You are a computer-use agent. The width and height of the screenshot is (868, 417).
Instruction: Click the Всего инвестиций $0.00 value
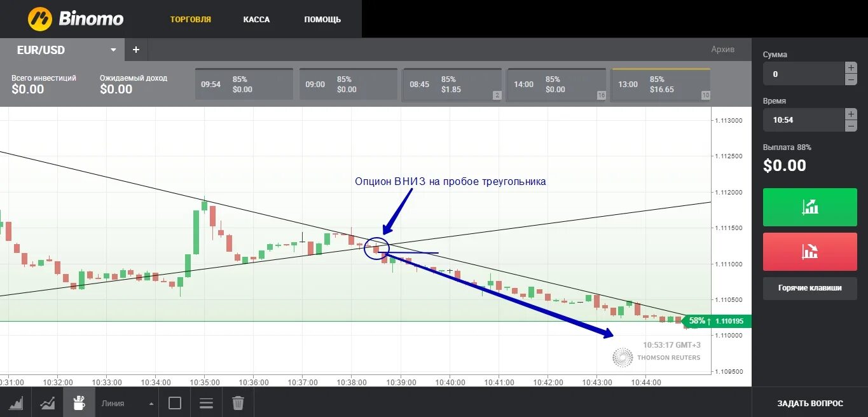[x=27, y=89]
